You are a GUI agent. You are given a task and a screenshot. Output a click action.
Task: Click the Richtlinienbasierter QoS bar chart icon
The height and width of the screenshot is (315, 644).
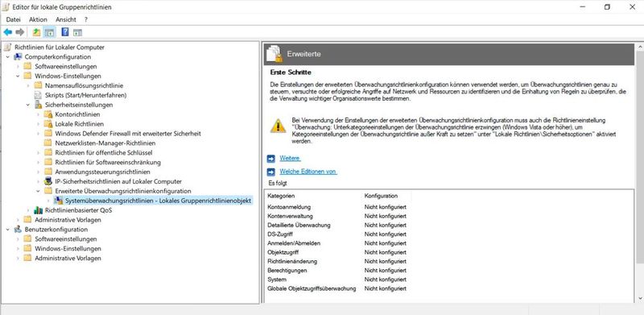(38, 210)
